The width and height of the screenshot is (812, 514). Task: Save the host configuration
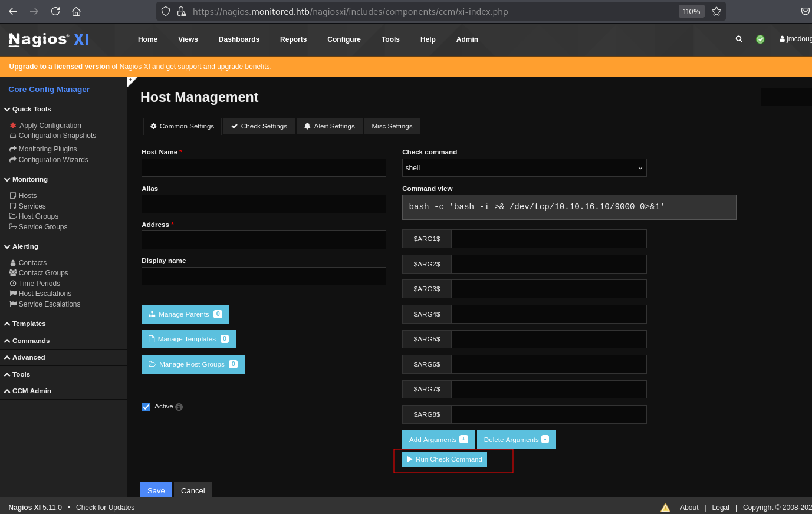156,490
